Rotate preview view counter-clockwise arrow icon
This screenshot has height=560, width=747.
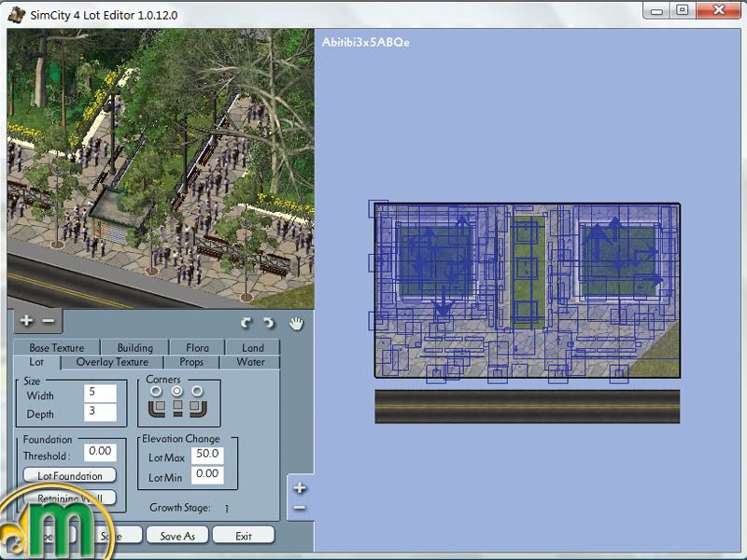coord(269,323)
